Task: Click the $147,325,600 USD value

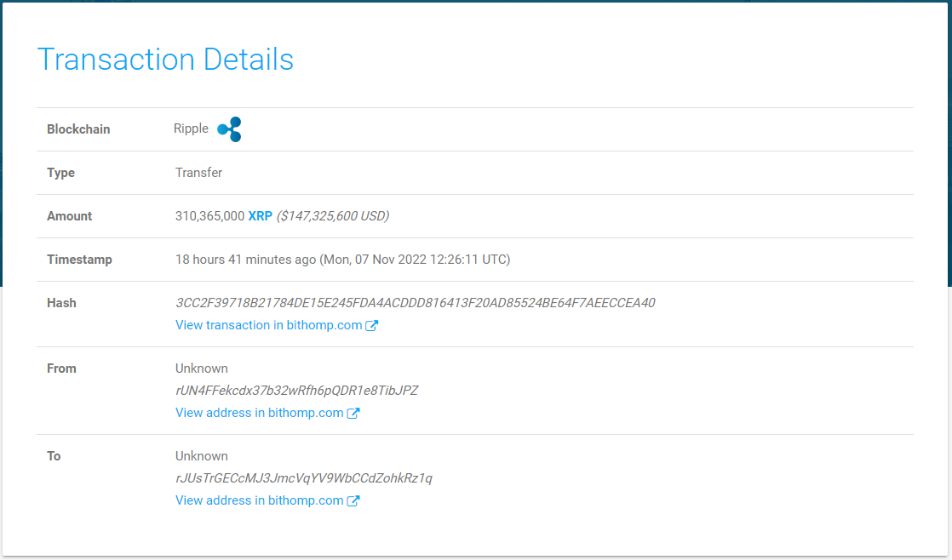Action: tap(332, 216)
